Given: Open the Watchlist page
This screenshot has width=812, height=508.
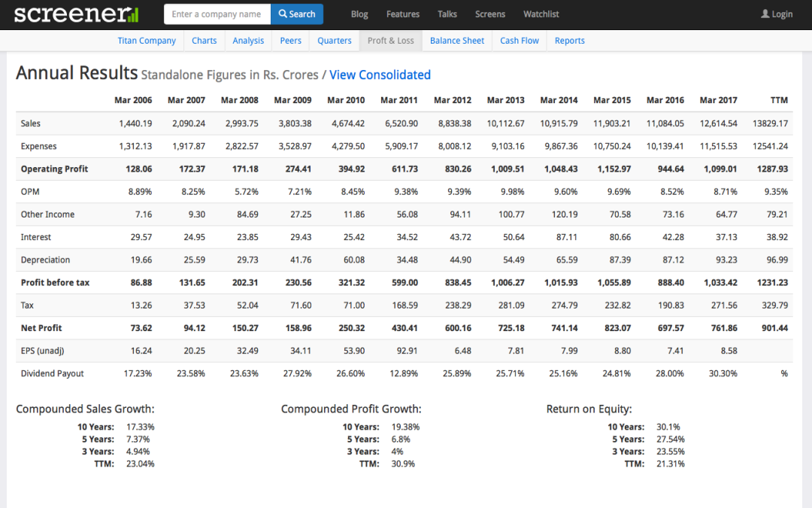Looking at the screenshot, I should 541,14.
